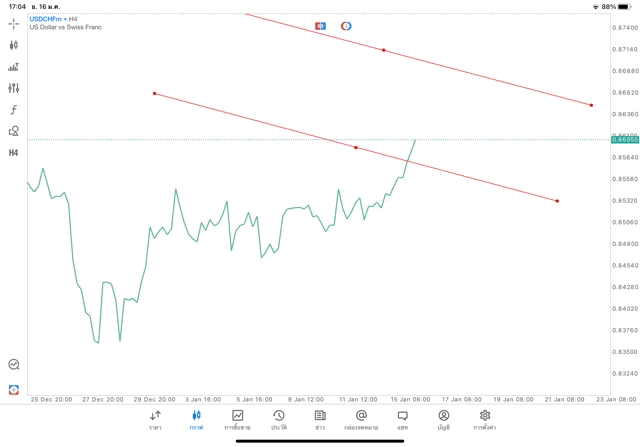Go to the ประวัติ (History) tab
Screen dimensions: 640x447
279,419
